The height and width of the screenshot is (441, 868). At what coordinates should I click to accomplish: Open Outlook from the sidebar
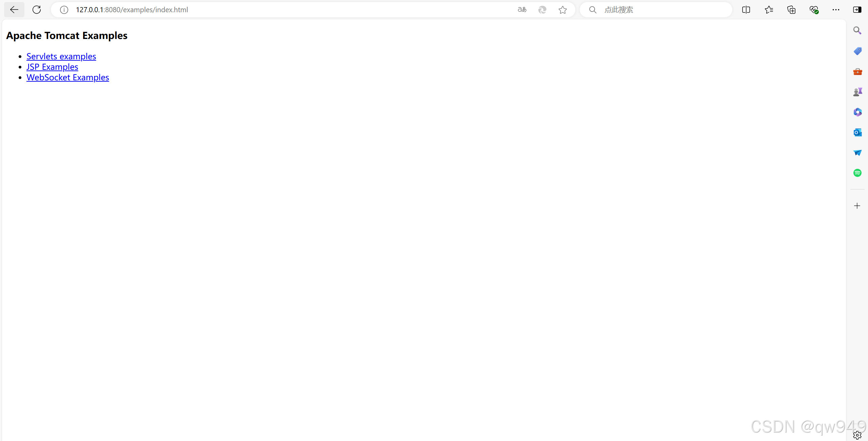[x=857, y=133]
